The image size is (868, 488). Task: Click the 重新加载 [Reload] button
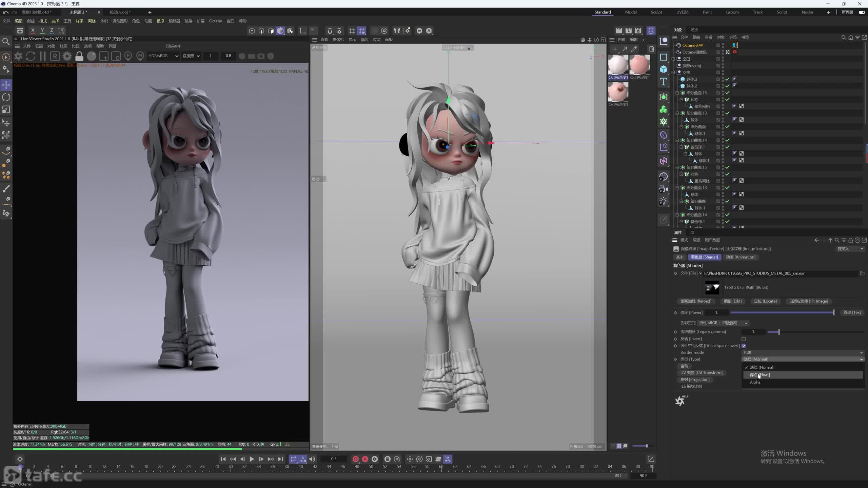(696, 301)
